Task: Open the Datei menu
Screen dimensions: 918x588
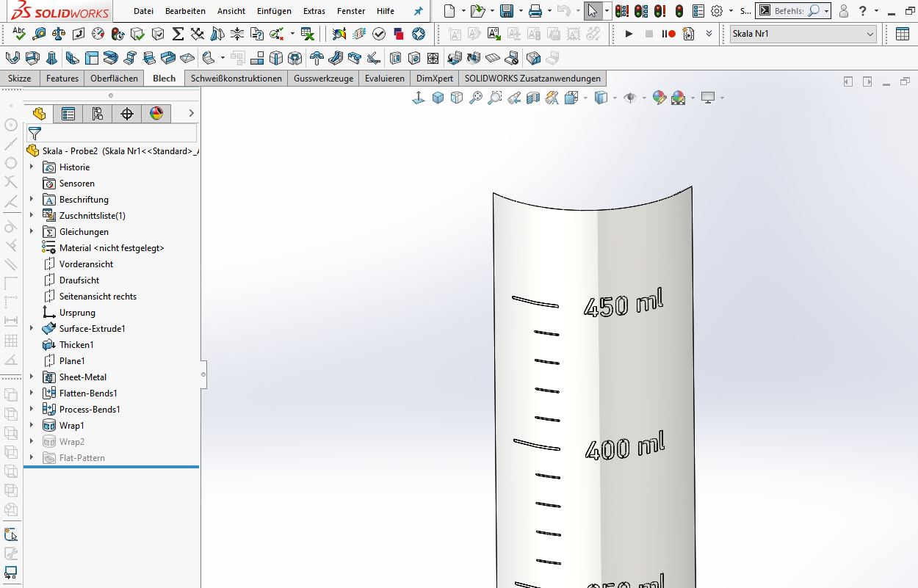Action: pos(143,11)
